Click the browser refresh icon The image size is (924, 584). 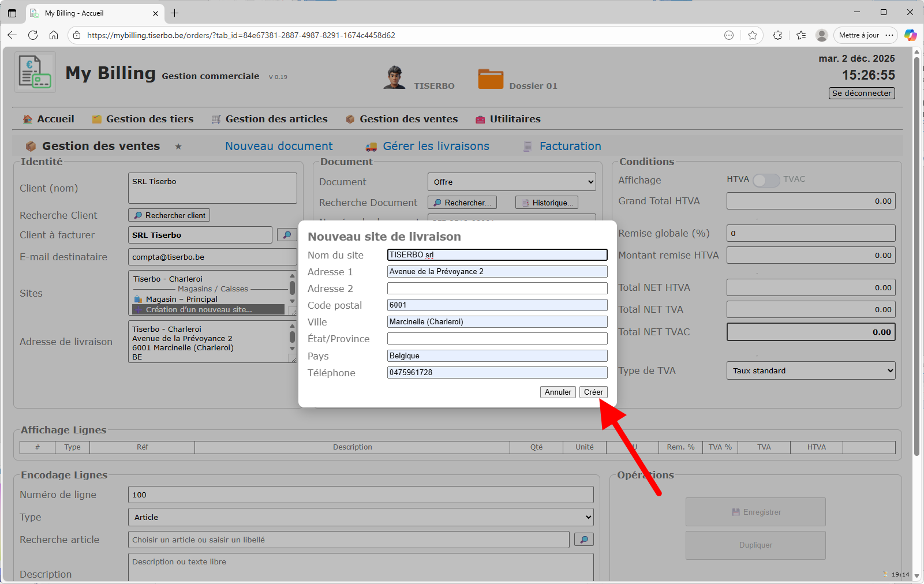click(33, 35)
